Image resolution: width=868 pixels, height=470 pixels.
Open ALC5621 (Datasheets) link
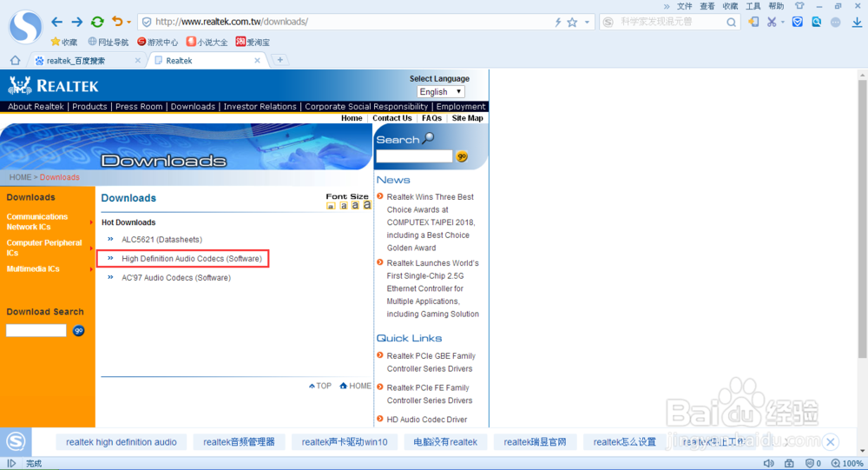(x=161, y=240)
